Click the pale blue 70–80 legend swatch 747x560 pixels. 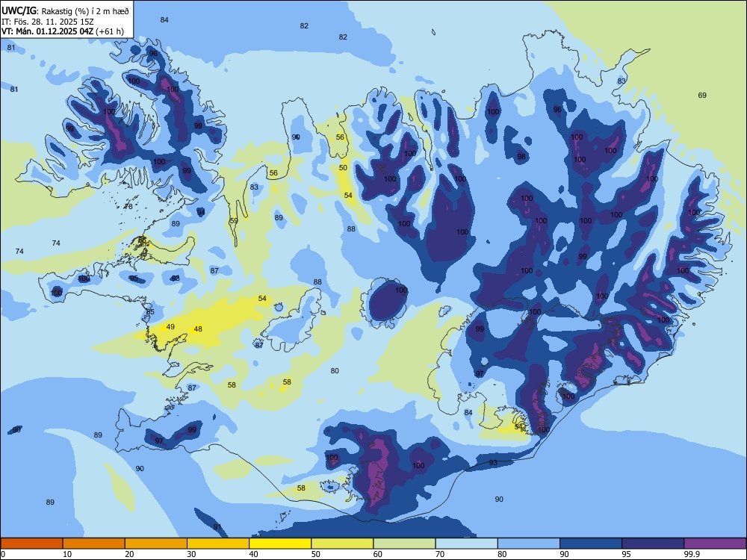click(x=466, y=544)
